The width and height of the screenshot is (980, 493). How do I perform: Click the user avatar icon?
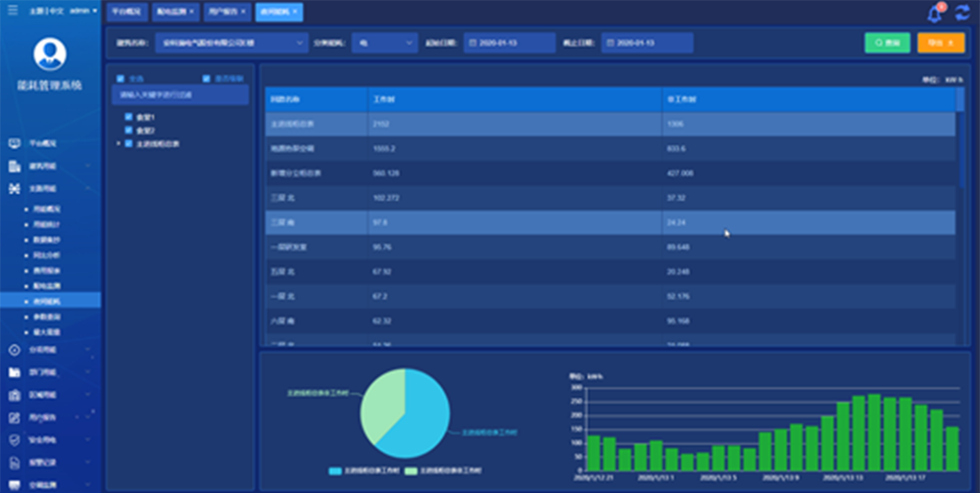[x=50, y=55]
